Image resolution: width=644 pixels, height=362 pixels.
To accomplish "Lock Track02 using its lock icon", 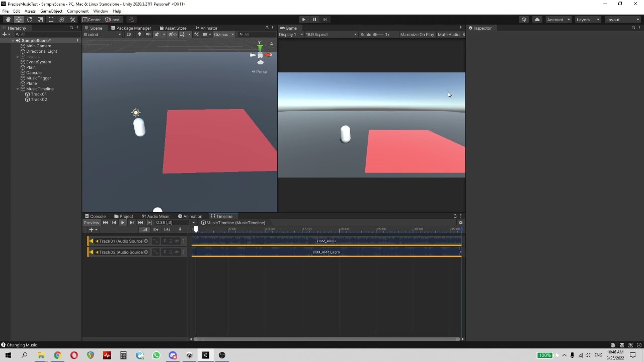I will 171,252.
